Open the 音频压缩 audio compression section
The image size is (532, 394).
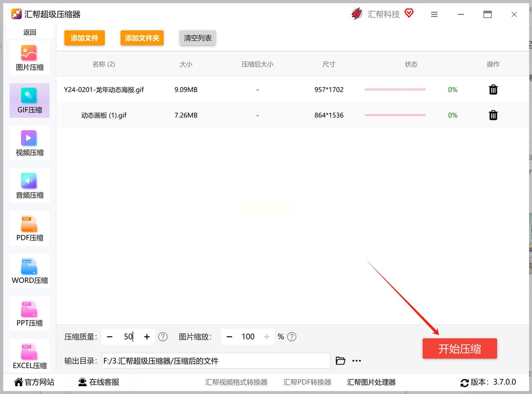pyautogui.click(x=30, y=186)
